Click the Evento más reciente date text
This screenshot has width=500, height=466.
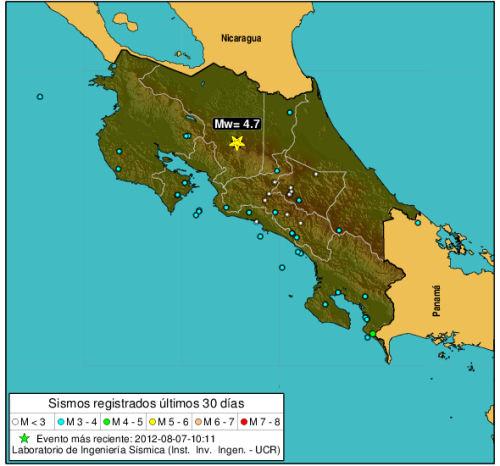(126, 439)
